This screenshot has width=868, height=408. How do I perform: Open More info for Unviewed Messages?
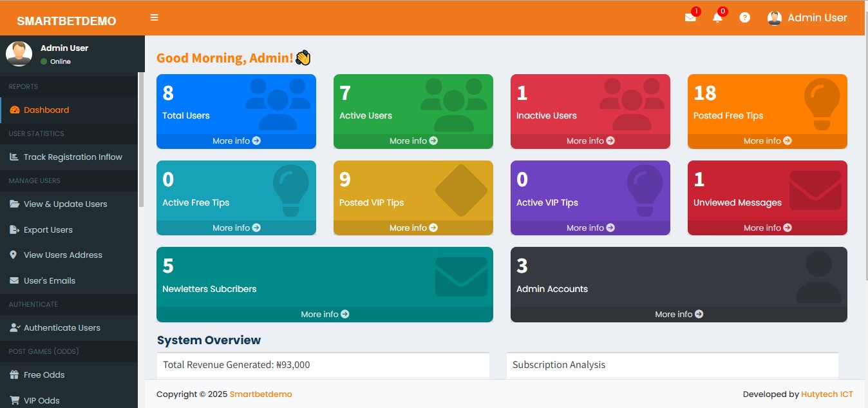[767, 228]
